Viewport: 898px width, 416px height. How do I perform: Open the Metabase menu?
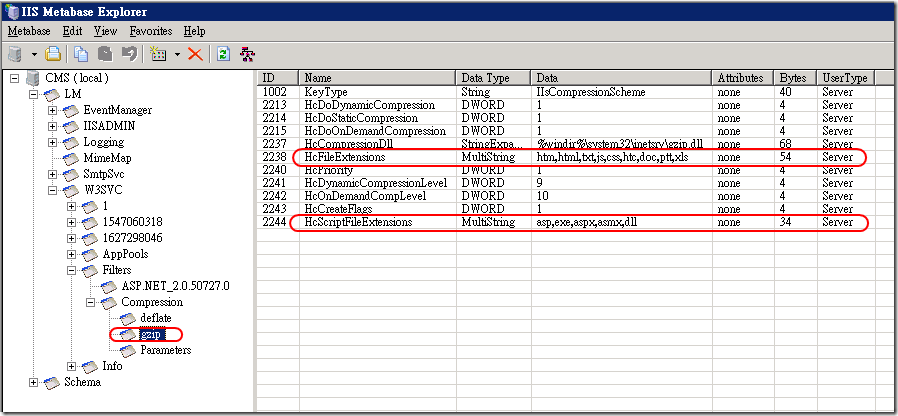(x=29, y=31)
